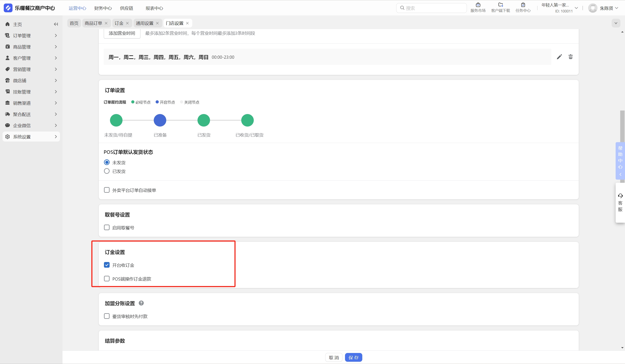Click the 保存 save button
The width and height of the screenshot is (625, 364).
click(353, 358)
